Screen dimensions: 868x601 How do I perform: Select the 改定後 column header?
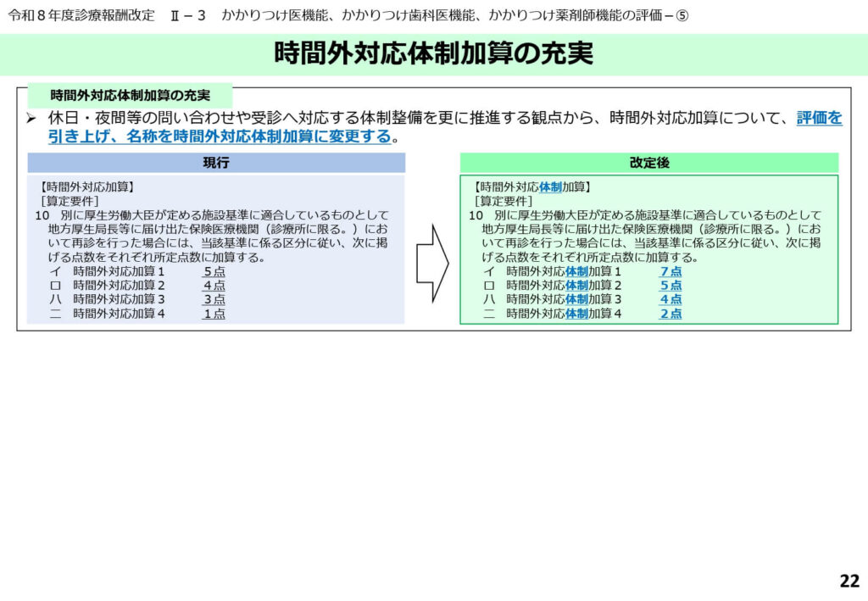649,163
